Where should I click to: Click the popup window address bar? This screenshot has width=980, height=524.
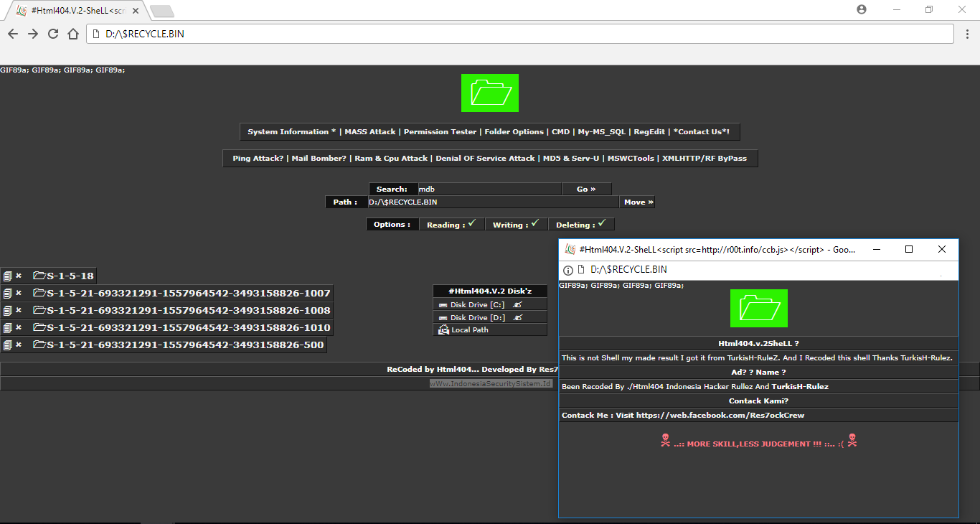click(758, 270)
